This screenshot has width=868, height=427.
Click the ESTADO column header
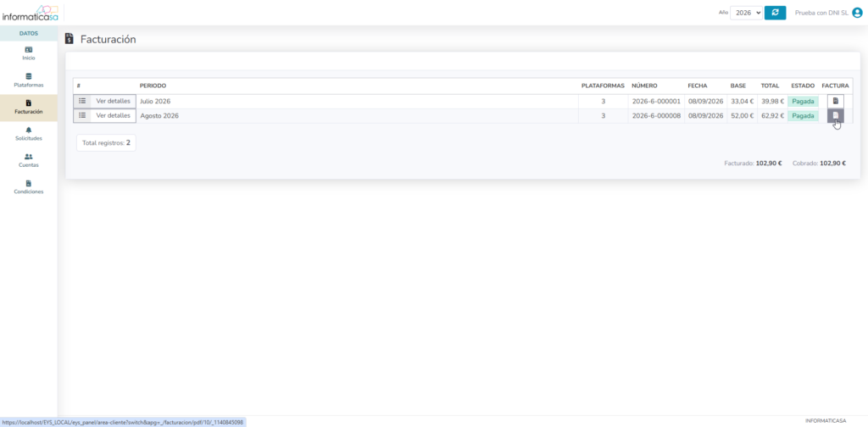click(x=803, y=86)
